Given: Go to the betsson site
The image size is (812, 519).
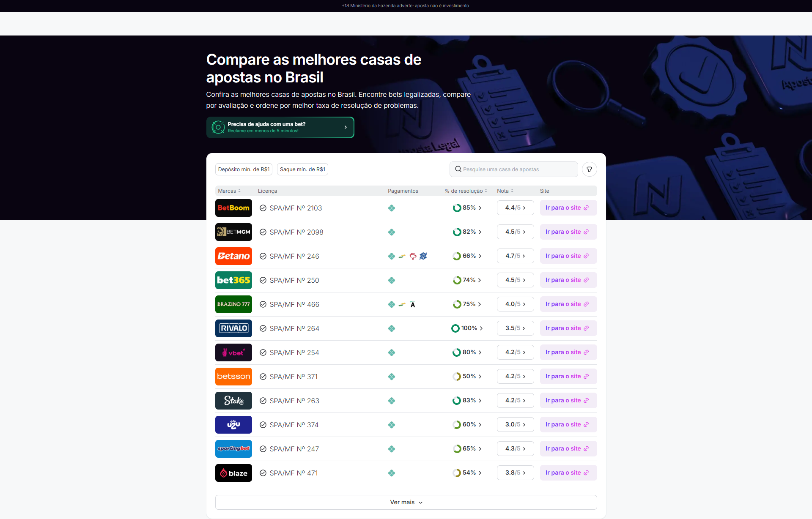Looking at the screenshot, I should [568, 377].
